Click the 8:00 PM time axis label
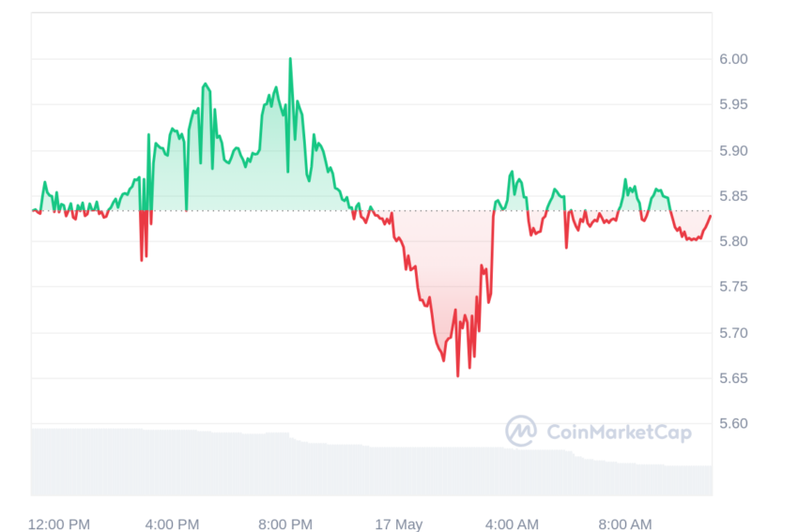 [x=285, y=524]
